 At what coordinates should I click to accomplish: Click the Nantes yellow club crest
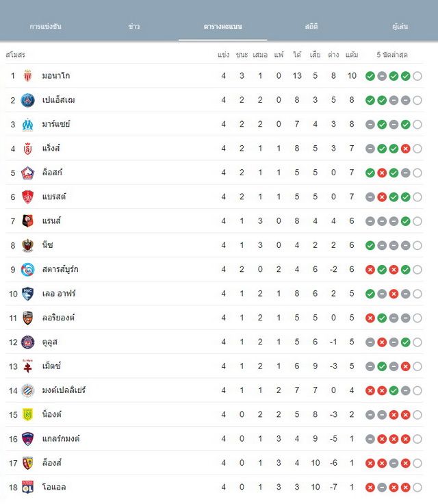coord(27,415)
